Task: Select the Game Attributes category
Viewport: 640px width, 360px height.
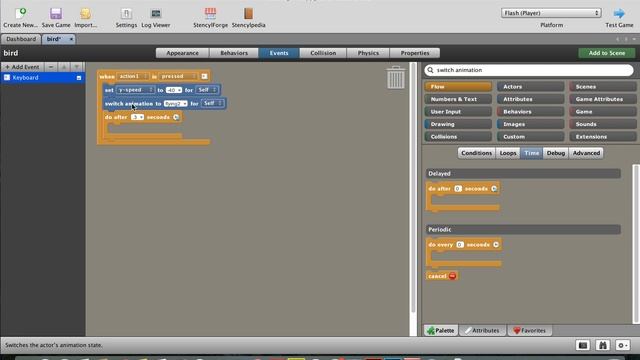Action: 602,99
